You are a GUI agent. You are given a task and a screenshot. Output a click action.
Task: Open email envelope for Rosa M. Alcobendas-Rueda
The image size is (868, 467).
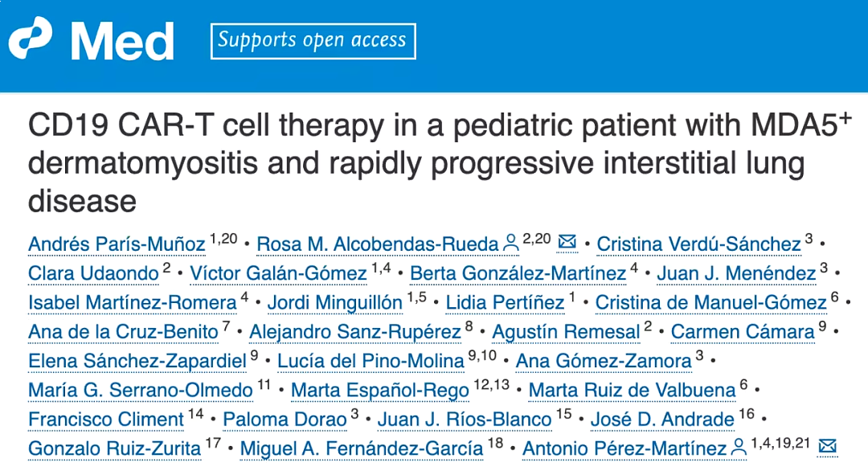[567, 243]
